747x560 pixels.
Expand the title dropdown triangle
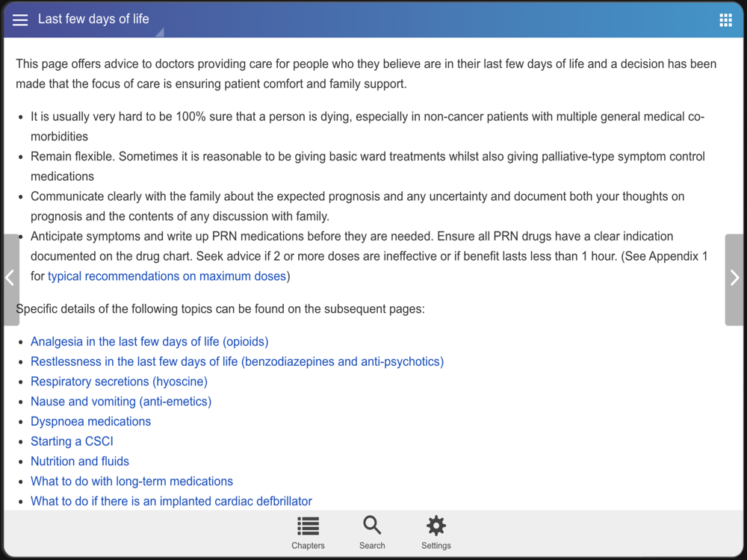click(x=160, y=32)
